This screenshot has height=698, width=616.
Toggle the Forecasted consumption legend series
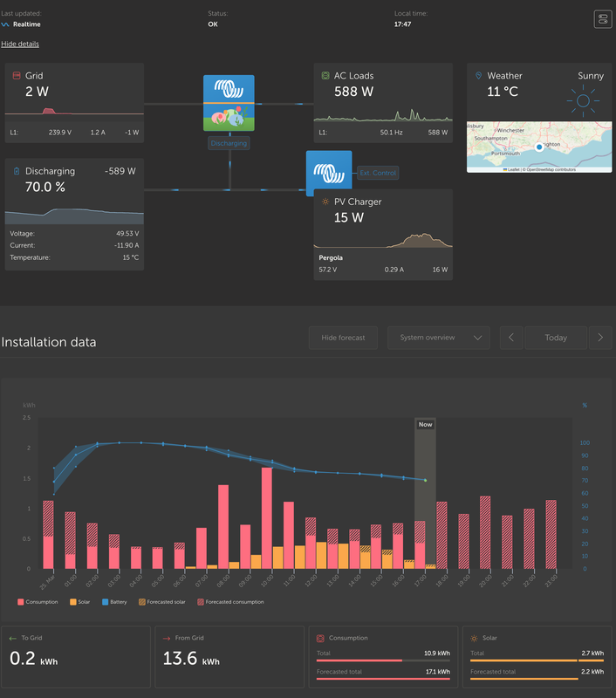230,602
